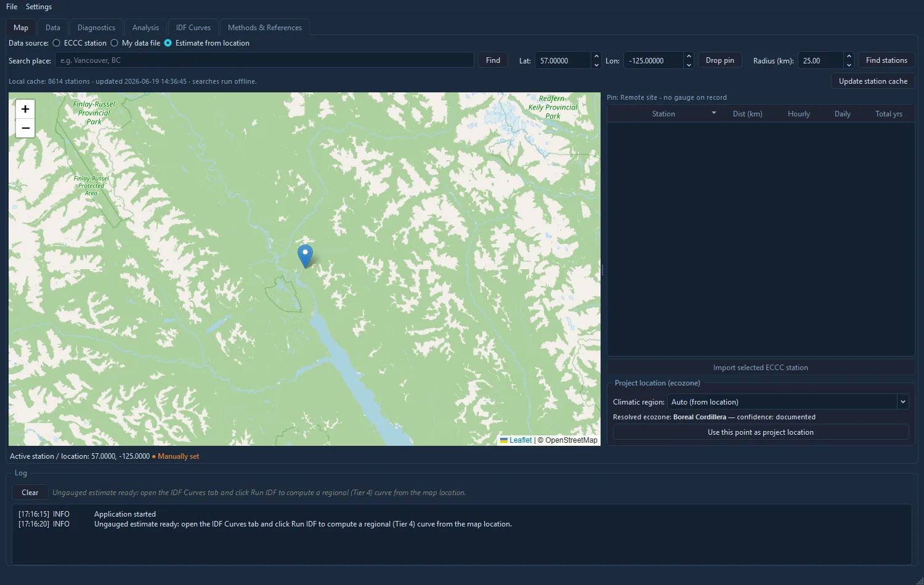924x585 pixels.
Task: Click Update station cache button
Action: (x=873, y=81)
